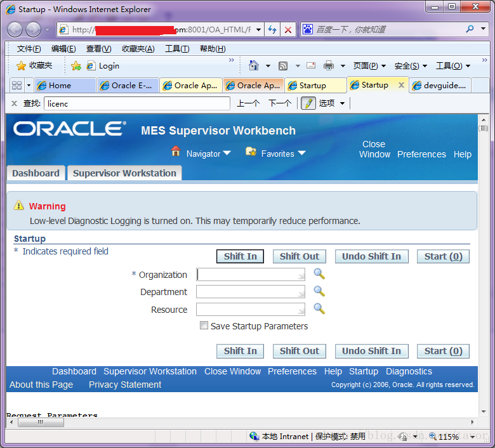Click the top Undo Shift In button
The height and width of the screenshot is (448, 495).
click(371, 256)
